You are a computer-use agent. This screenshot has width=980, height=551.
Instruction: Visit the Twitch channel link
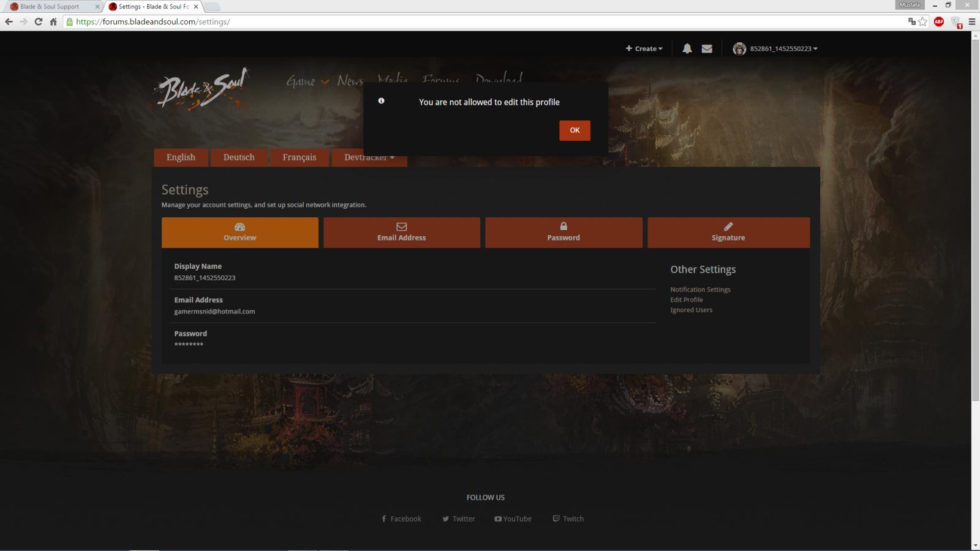568,519
